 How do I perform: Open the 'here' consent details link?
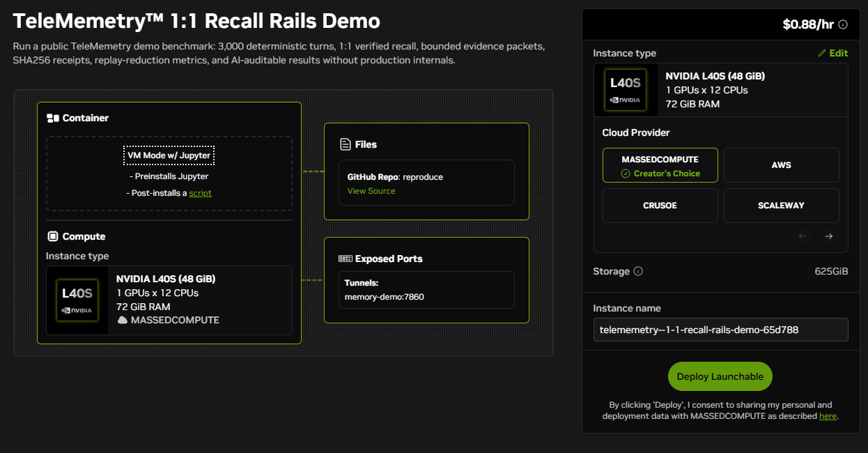[x=828, y=416]
